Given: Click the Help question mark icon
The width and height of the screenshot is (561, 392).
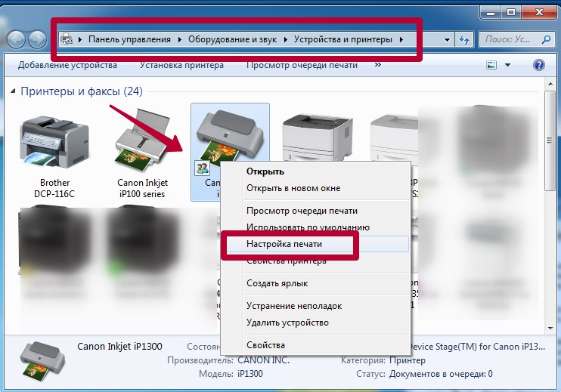Looking at the screenshot, I should 539,66.
